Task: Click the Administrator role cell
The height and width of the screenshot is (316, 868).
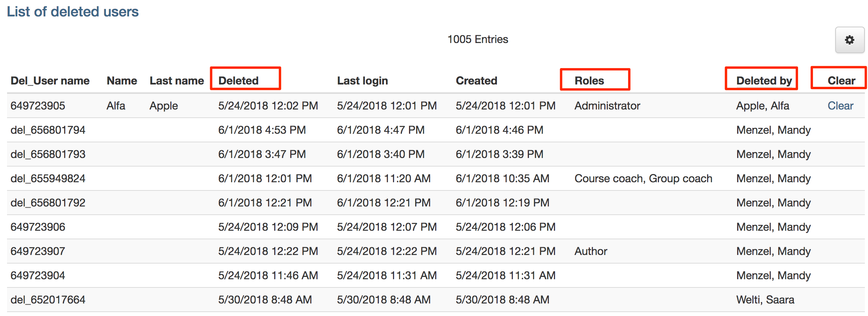Action: (607, 106)
